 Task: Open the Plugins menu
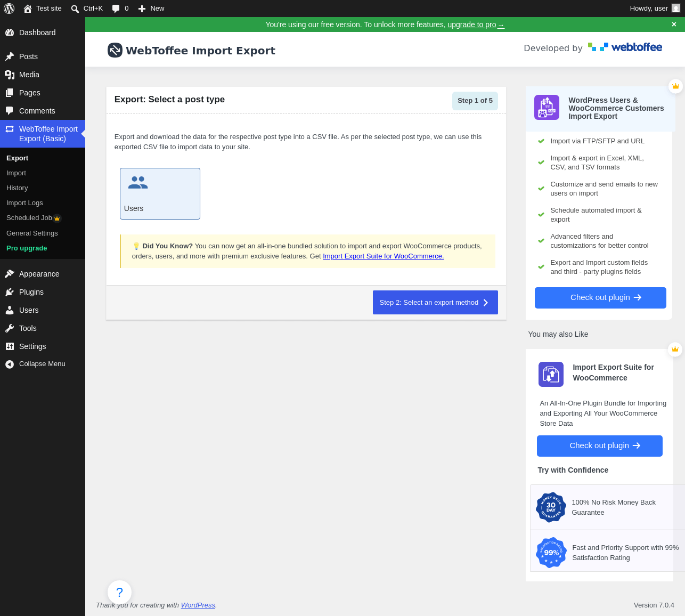[43, 292]
